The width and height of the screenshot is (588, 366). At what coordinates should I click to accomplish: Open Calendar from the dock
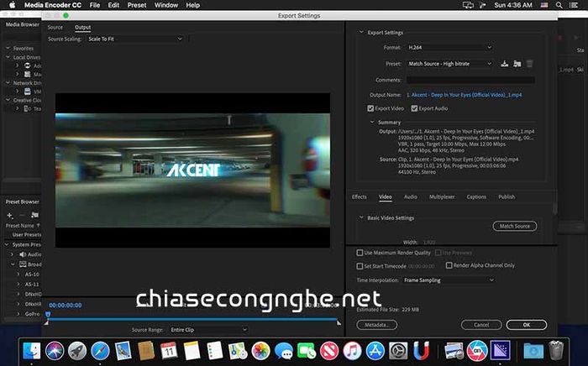169,351
